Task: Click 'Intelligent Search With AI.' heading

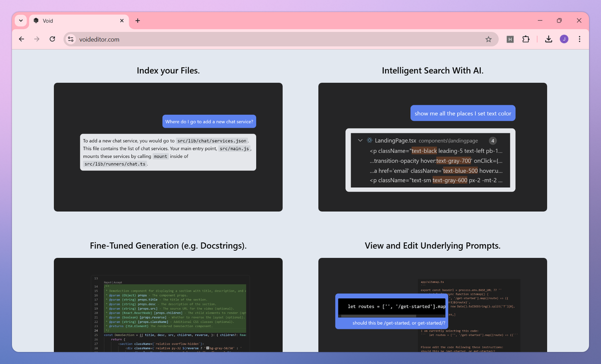Action: pyautogui.click(x=433, y=71)
